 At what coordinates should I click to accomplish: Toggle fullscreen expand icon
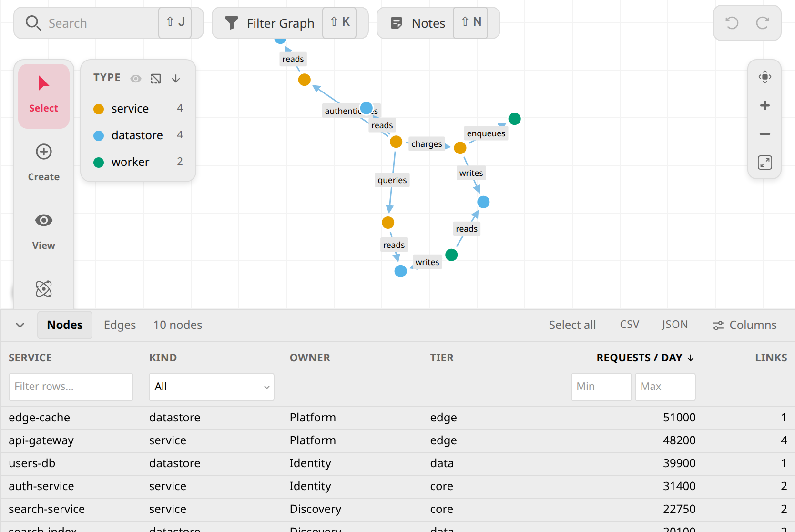(764, 163)
